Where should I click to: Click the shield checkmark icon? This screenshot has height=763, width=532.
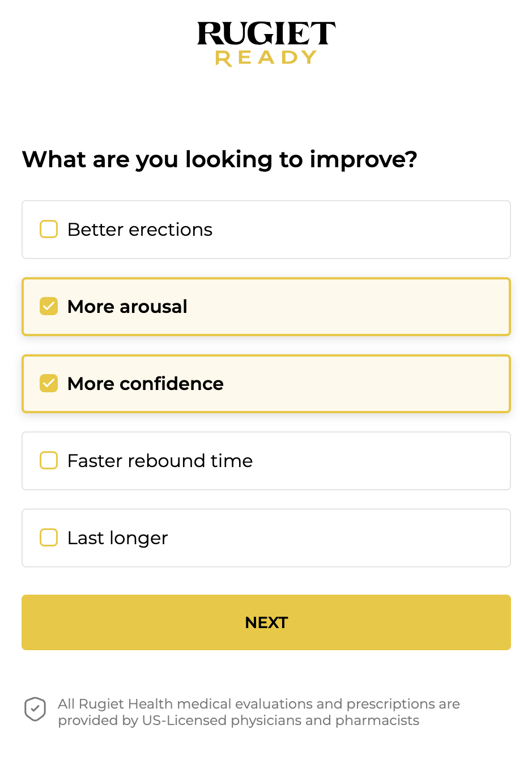point(35,709)
